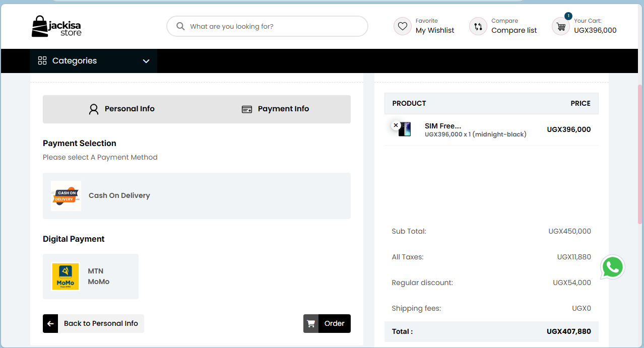Image resolution: width=644 pixels, height=348 pixels.
Task: Open My Wishlist via the heart icon
Action: 402,26
